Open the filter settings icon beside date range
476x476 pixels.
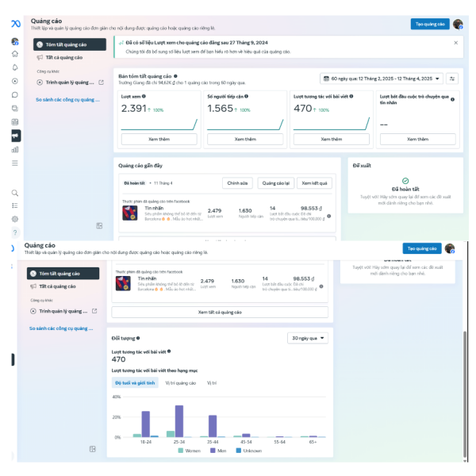coord(452,79)
